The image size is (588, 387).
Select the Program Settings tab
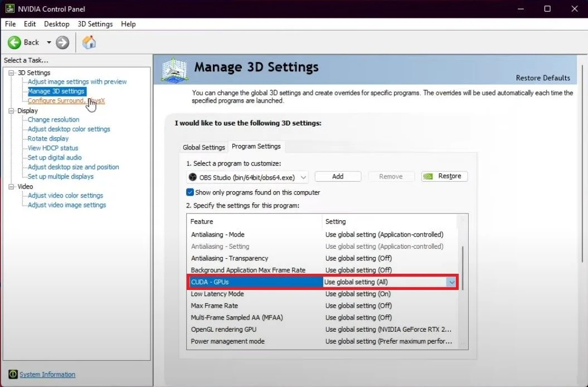click(256, 147)
